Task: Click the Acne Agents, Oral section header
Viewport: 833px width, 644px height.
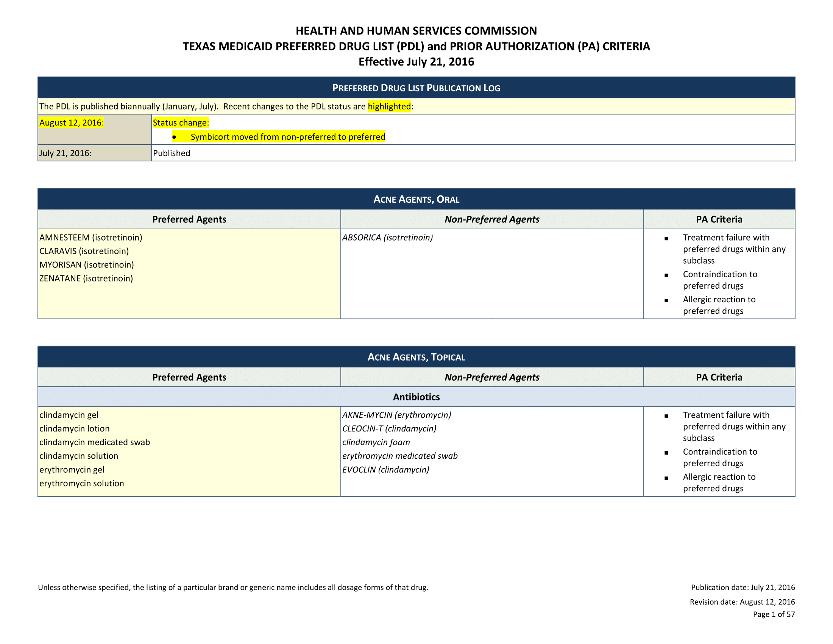Action: click(x=416, y=199)
